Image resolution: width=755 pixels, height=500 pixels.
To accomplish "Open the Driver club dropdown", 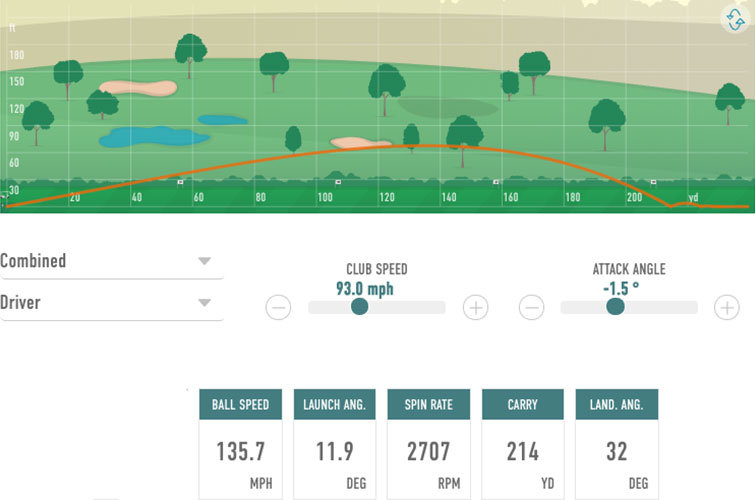I will pos(110,302).
